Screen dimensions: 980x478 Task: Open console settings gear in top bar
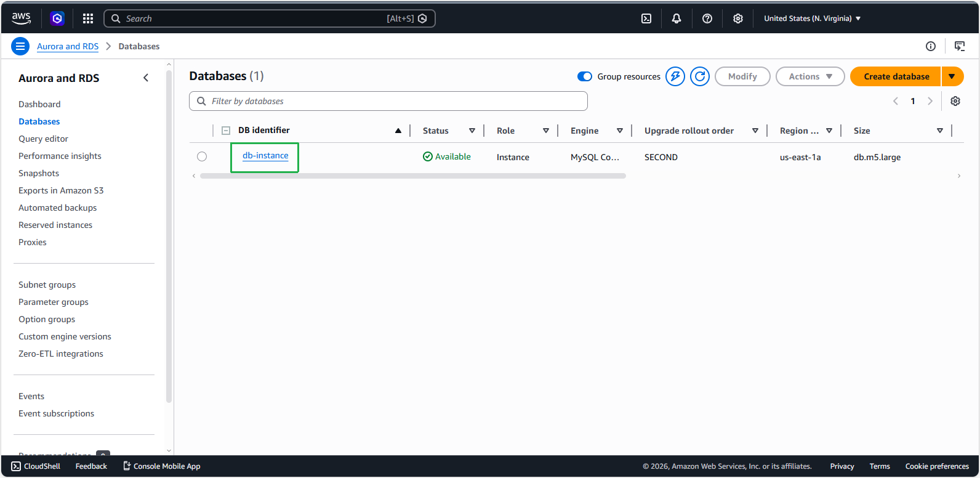[x=738, y=18]
